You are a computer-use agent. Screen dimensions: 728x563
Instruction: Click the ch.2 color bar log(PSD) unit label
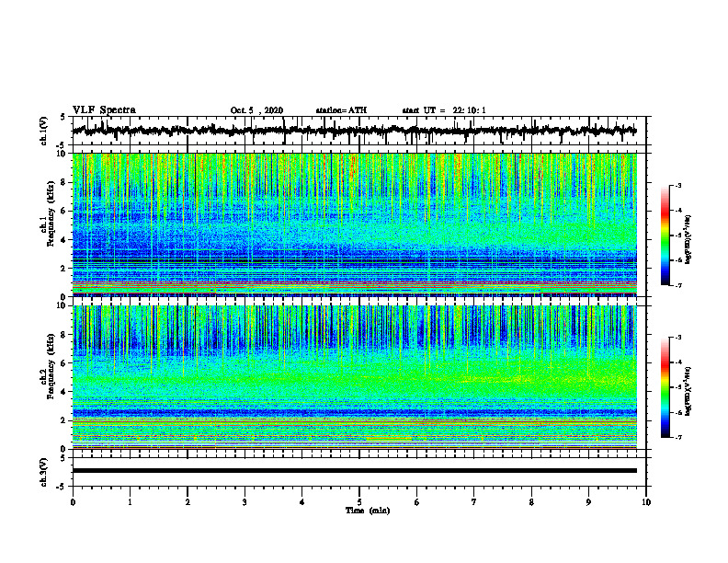point(688,391)
